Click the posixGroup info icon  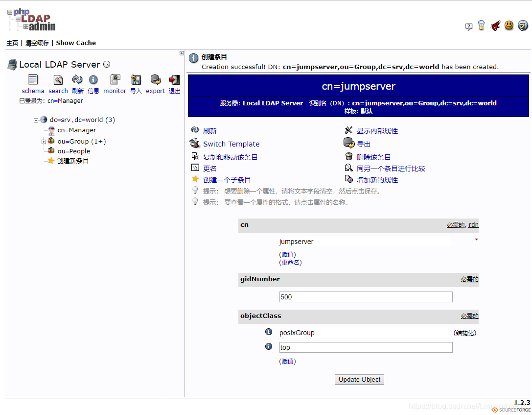pyautogui.click(x=268, y=332)
